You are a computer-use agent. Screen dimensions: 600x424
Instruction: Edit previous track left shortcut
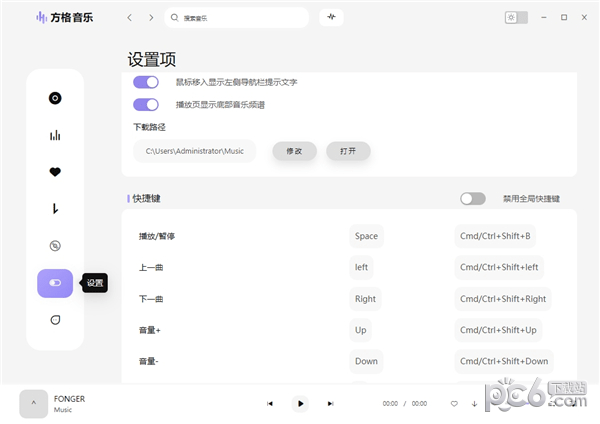[361, 267]
